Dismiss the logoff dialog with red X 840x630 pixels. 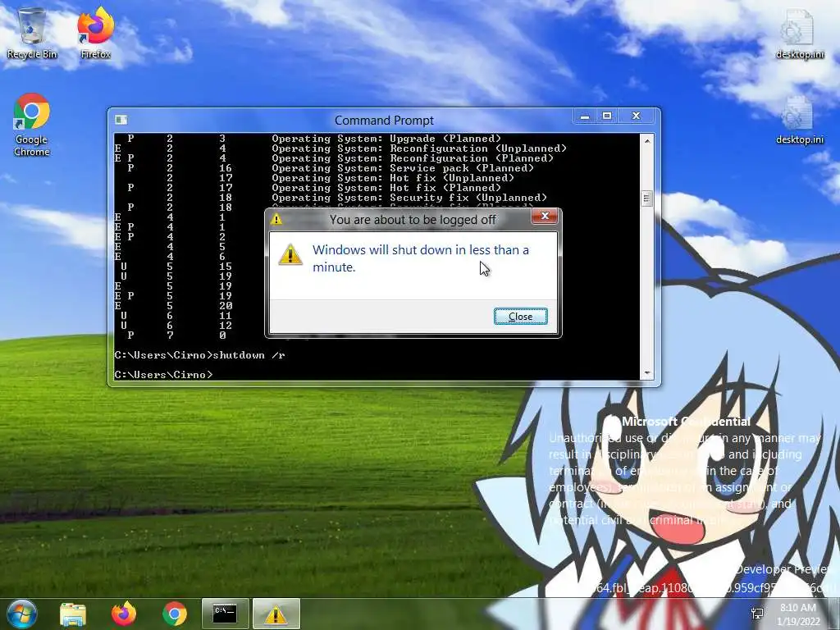tap(545, 216)
